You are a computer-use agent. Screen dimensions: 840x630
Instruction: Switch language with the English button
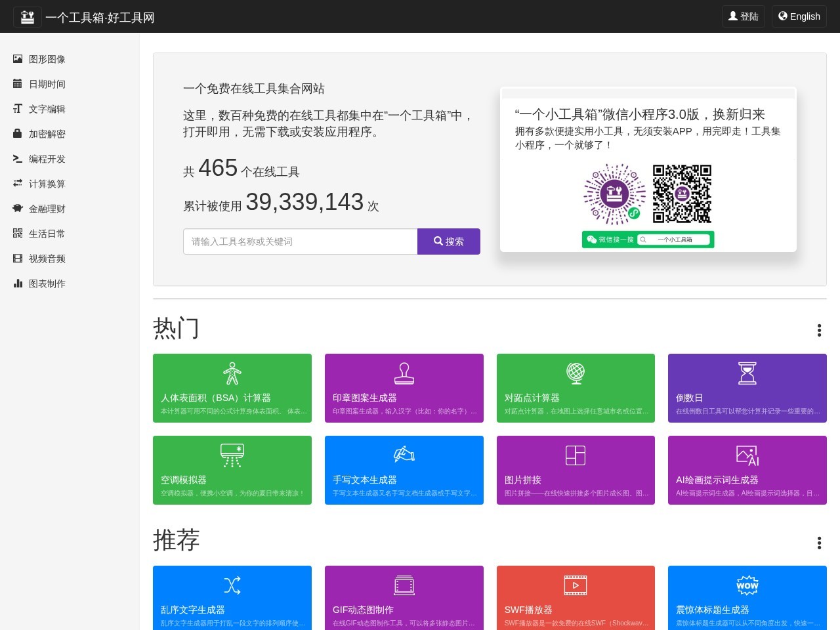coord(799,16)
